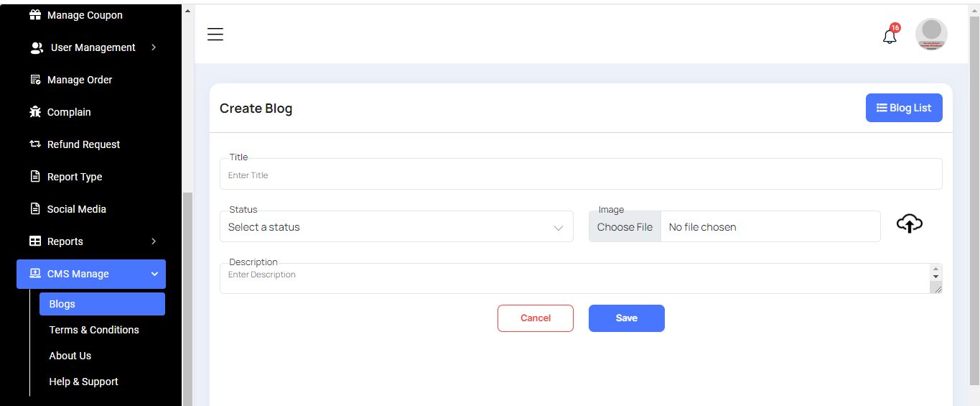The height and width of the screenshot is (406, 980).
Task: Go to Help & Support
Action: pyautogui.click(x=83, y=382)
